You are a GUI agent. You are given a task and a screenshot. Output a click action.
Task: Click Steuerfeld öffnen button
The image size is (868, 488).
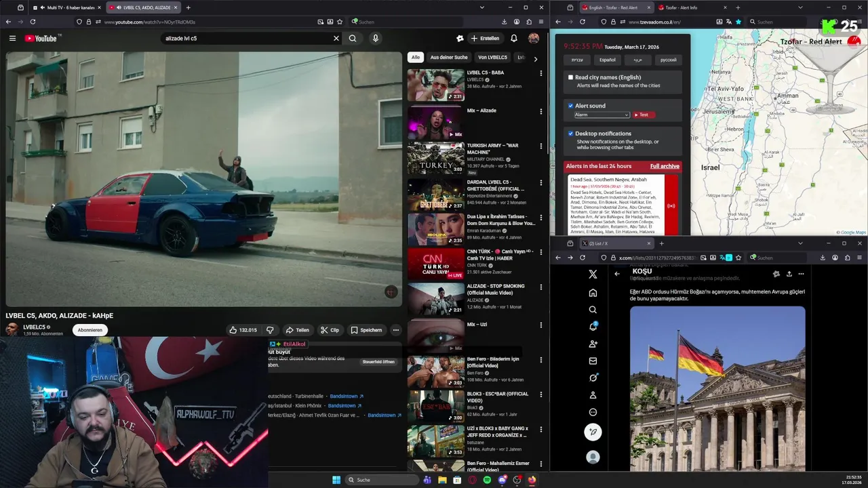click(378, 362)
